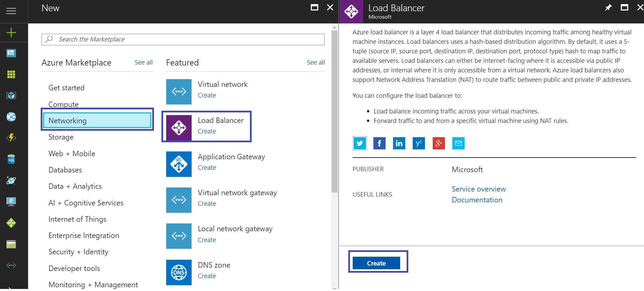
Task: Share by email envelope icon
Action: pos(458,143)
